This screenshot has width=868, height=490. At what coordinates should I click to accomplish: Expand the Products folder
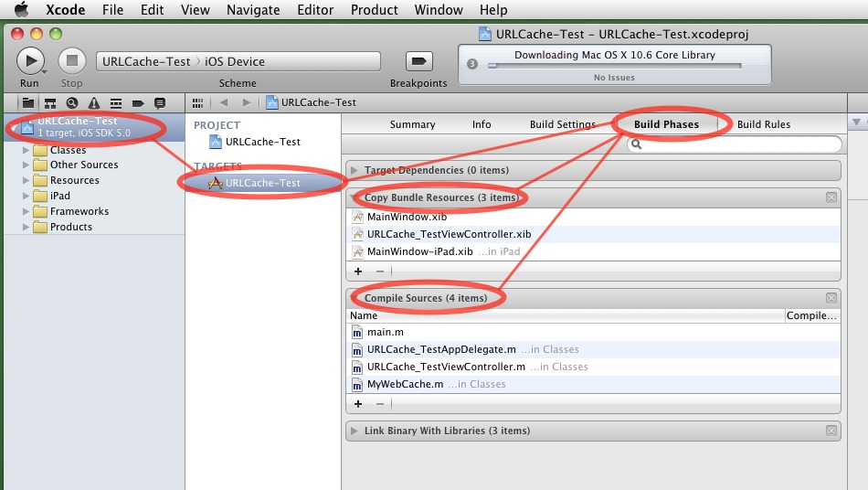tap(26, 227)
